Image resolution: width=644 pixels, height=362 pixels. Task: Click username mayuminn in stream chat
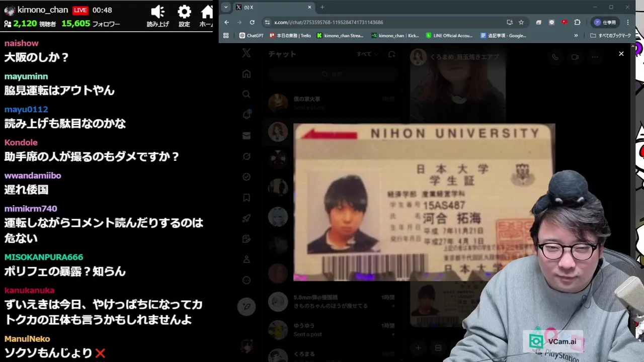coord(26,76)
